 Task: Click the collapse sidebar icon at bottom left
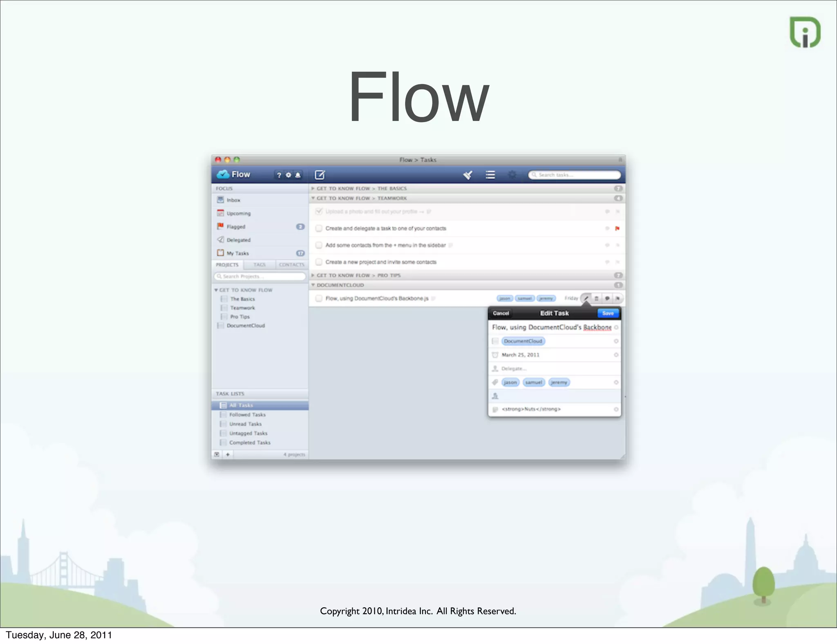[217, 454]
